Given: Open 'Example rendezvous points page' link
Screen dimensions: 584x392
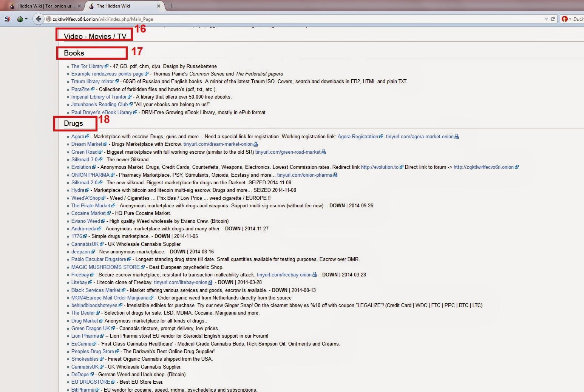Looking at the screenshot, I should point(107,74).
